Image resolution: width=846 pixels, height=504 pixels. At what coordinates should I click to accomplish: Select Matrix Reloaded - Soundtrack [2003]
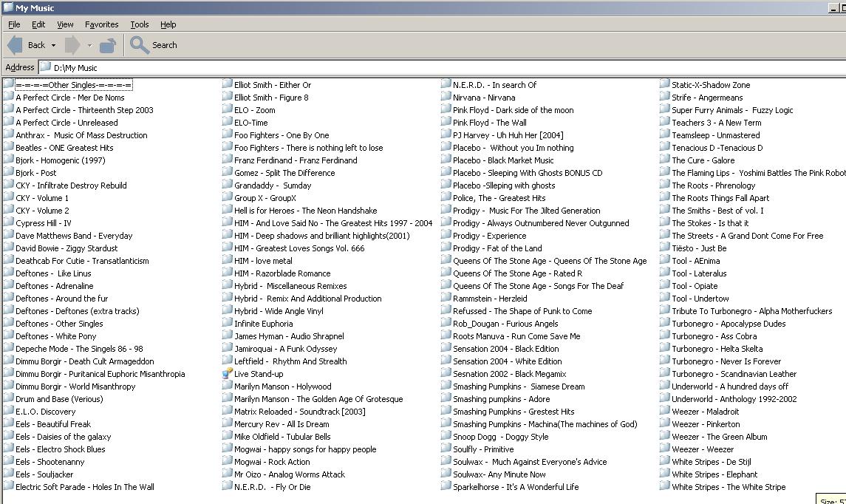299,412
